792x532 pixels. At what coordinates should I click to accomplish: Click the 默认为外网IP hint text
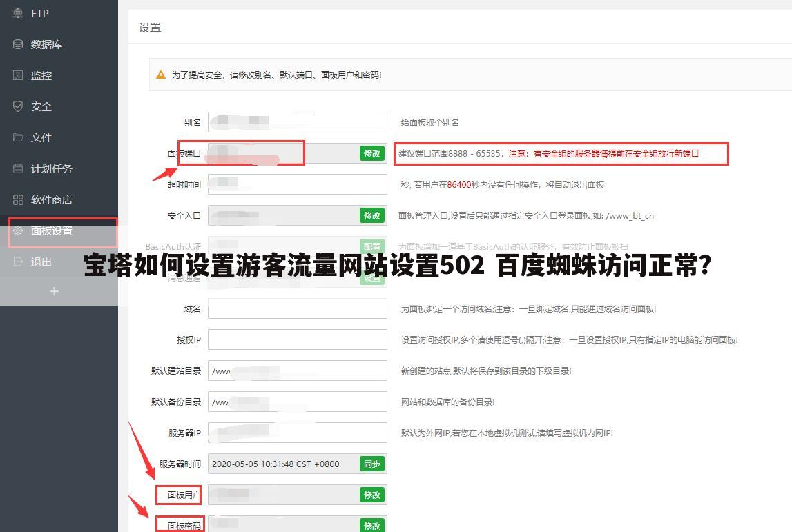pos(507,433)
